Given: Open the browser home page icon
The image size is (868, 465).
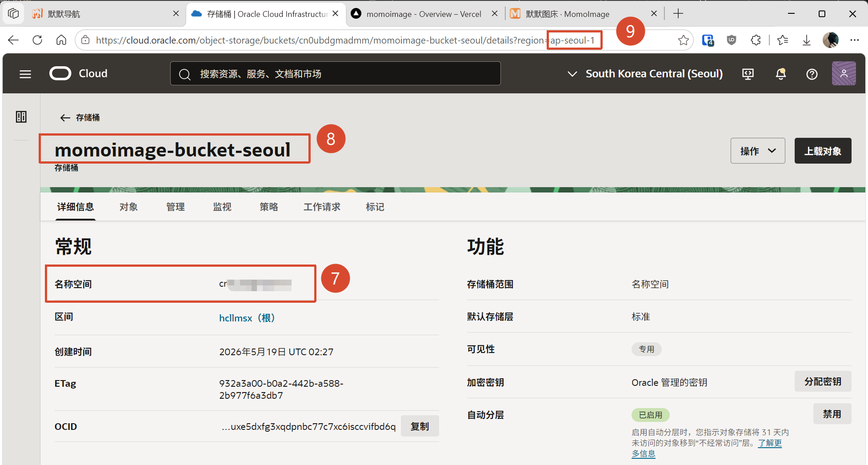Looking at the screenshot, I should coord(61,40).
